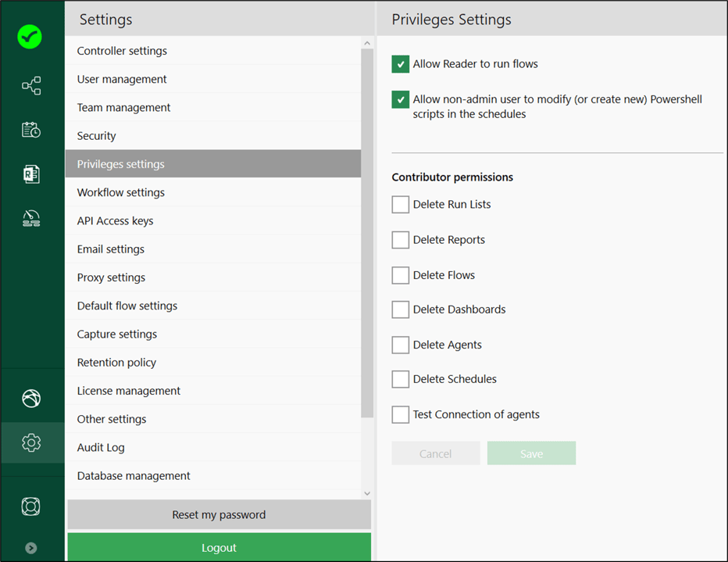Viewport: 728px width, 562px height.
Task: Click the Reset my password button
Action: coord(219,514)
